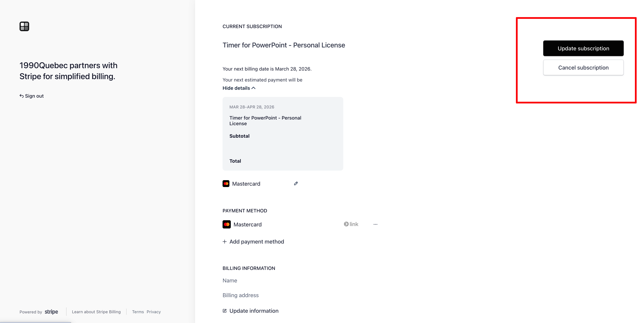644x323 pixels.
Task: Click the Link wallet icon
Action: click(346, 224)
